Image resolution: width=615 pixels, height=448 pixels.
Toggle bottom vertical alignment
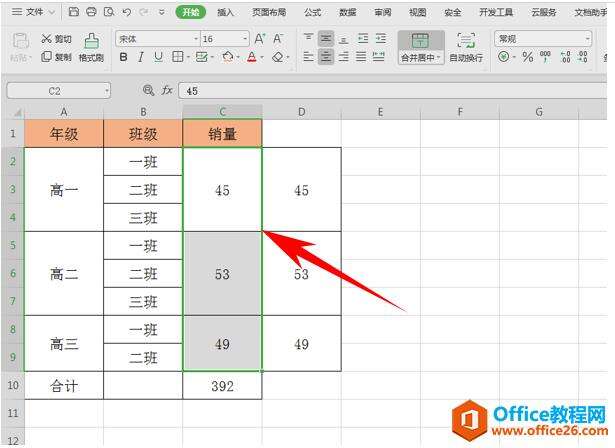pyautogui.click(x=344, y=38)
